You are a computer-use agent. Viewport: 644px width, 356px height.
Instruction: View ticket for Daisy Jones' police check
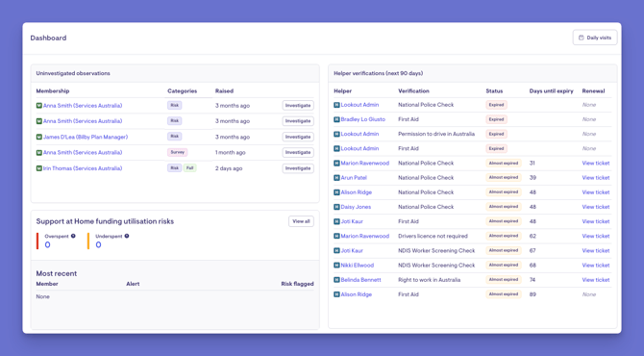596,207
